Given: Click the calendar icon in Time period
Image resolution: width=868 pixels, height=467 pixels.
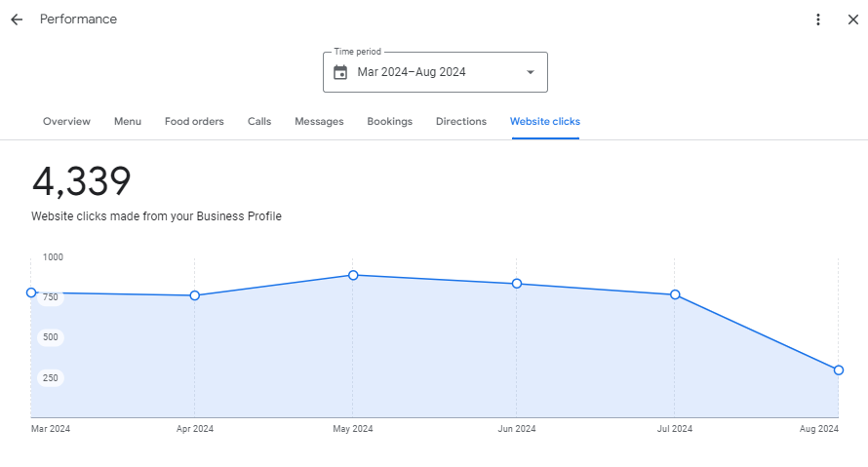Looking at the screenshot, I should pos(340,72).
